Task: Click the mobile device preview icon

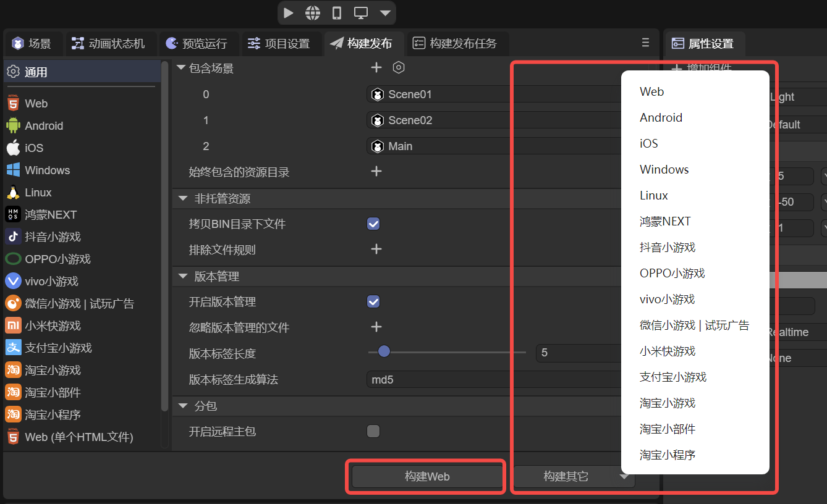Action: click(x=337, y=13)
